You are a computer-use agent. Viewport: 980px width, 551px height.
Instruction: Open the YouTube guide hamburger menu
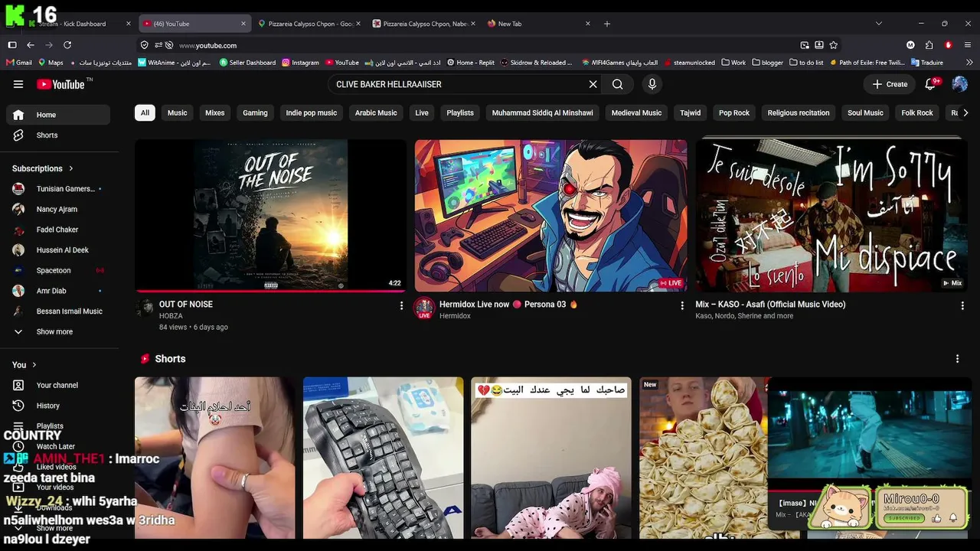click(18, 84)
